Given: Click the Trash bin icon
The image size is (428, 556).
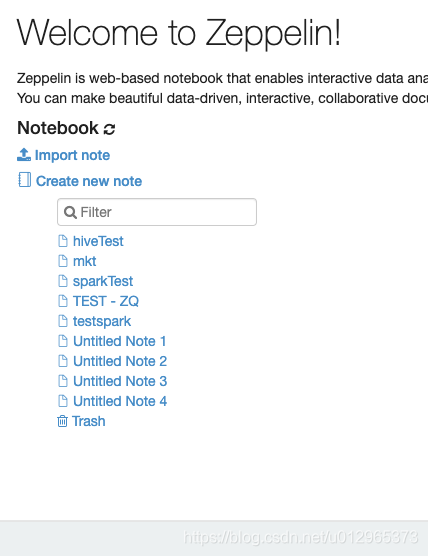Looking at the screenshot, I should click(x=62, y=421).
